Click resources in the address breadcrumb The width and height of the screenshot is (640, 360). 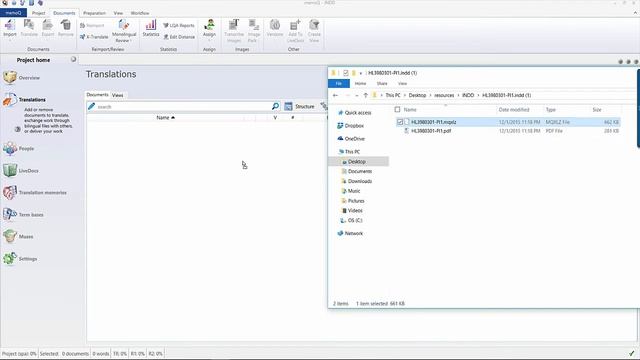pos(444,95)
